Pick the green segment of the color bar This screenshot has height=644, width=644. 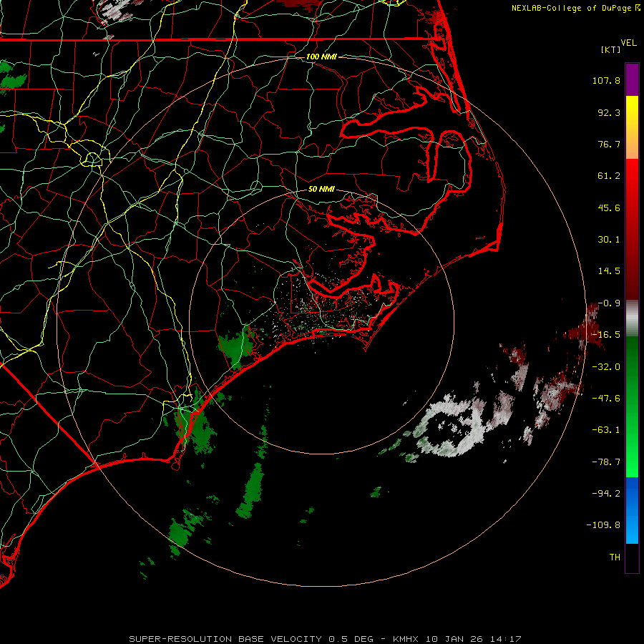click(x=632, y=406)
